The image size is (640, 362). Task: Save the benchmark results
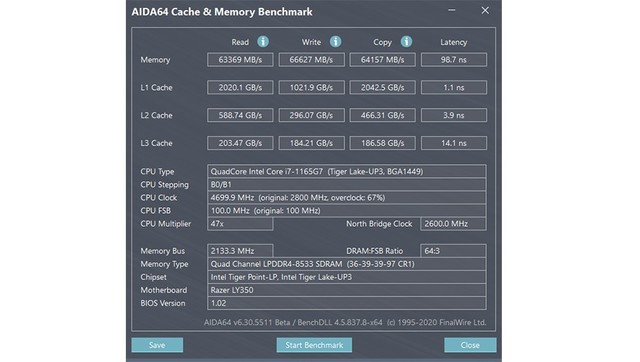(157, 345)
